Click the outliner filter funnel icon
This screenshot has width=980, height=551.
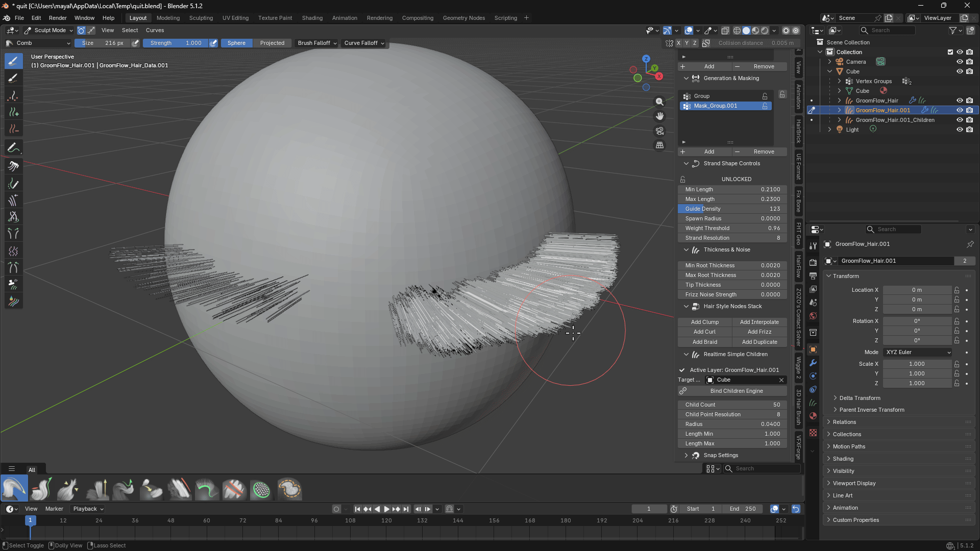[952, 31]
